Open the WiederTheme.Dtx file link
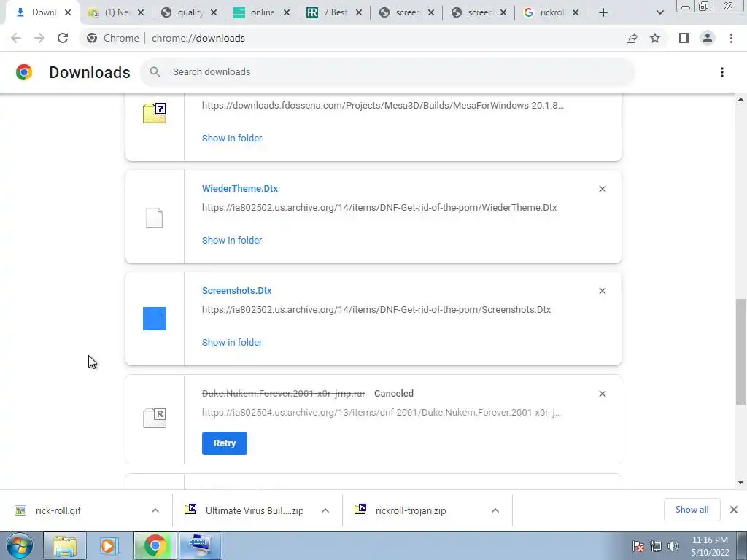This screenshot has width=747, height=560. [239, 189]
